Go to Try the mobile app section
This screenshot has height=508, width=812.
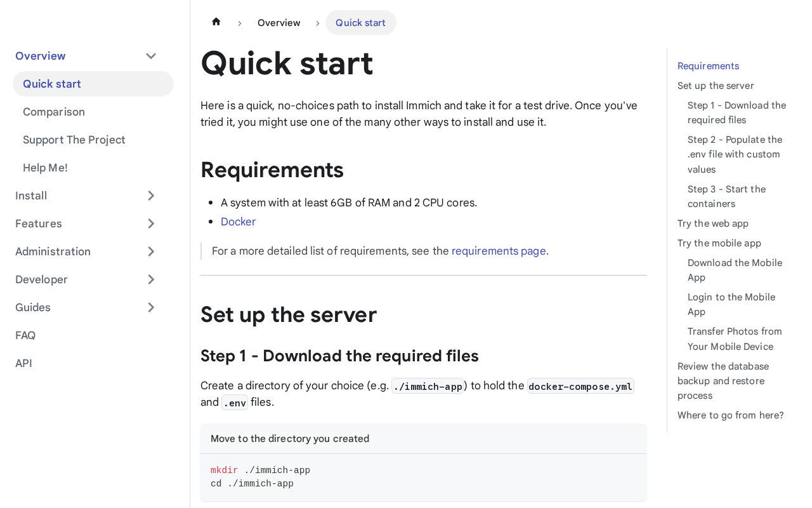point(719,243)
